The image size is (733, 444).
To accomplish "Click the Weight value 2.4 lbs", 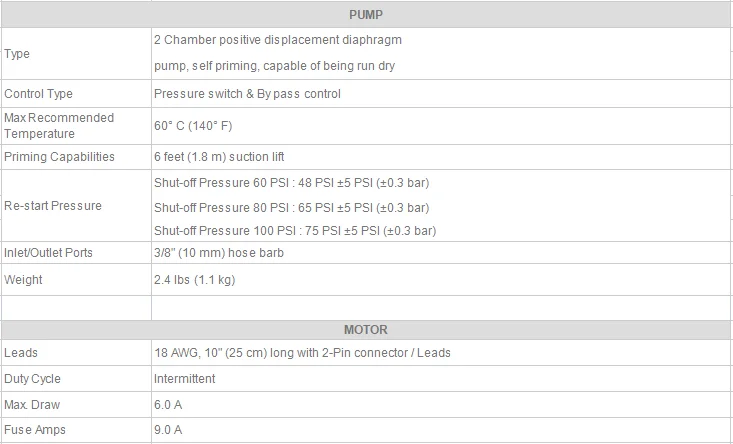I will 194,279.
